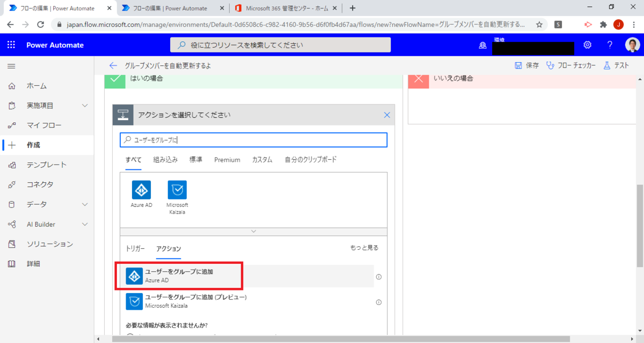Click the browser address bar
The image size is (644, 343).
(x=292, y=25)
